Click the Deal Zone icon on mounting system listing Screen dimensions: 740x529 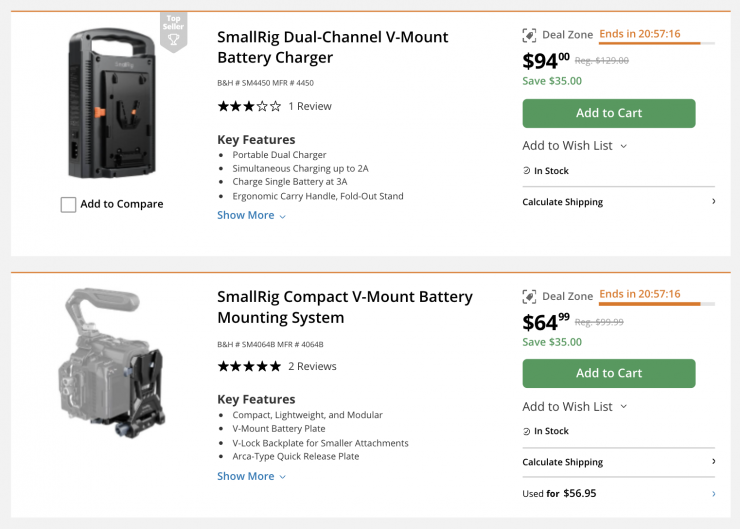pos(530,296)
